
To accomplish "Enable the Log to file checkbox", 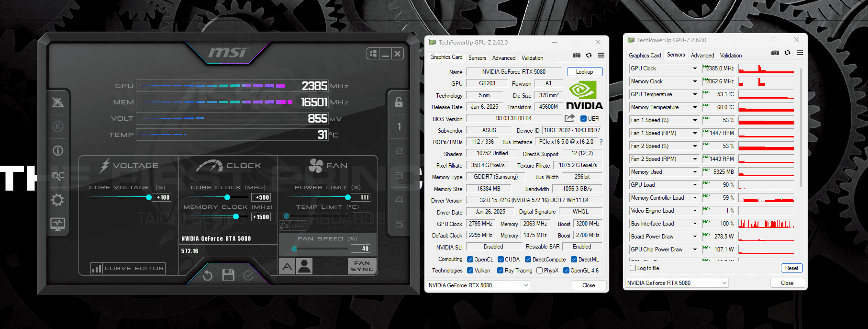I will click(633, 268).
